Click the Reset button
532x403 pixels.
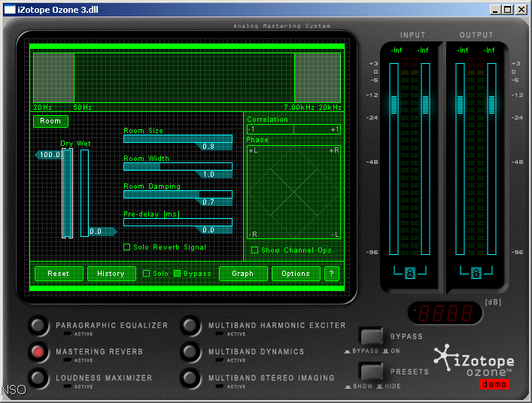(59, 274)
